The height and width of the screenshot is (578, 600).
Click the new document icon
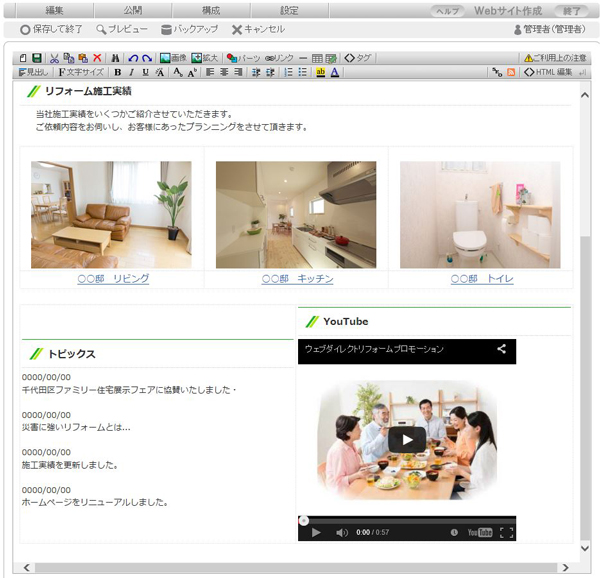(x=23, y=58)
